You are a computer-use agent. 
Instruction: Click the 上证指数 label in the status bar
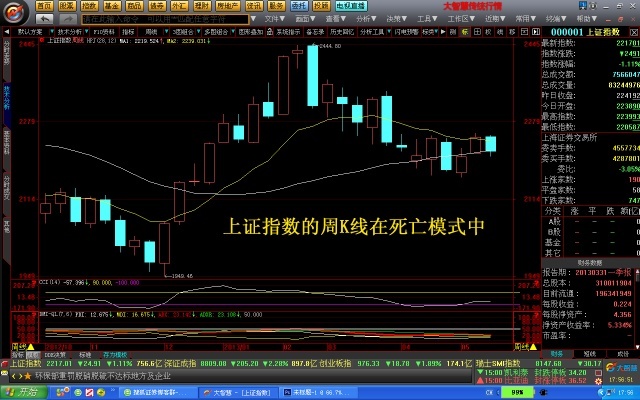point(26,363)
